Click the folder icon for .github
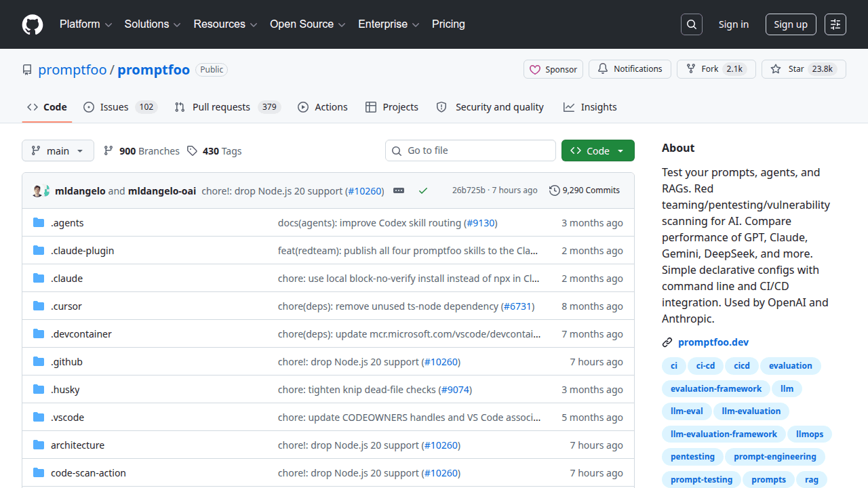868x488 pixels. [x=39, y=361]
